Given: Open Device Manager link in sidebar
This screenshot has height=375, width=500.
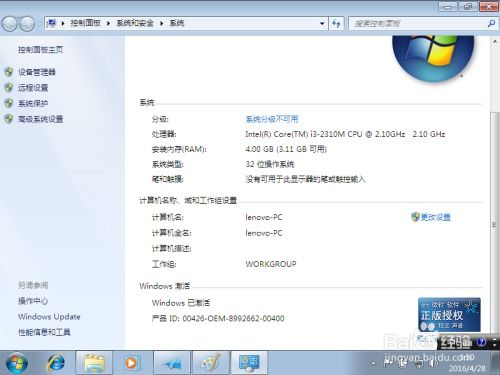Looking at the screenshot, I should (37, 72).
